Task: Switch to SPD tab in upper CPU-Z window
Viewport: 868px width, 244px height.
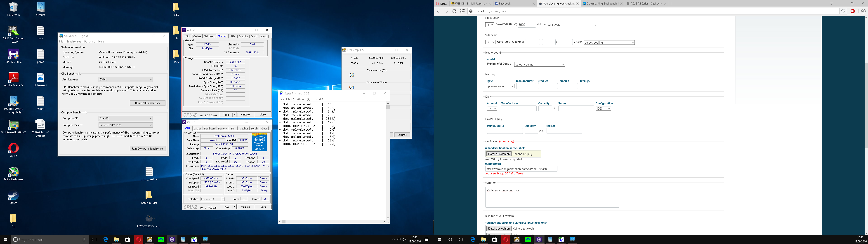Action: tap(233, 36)
